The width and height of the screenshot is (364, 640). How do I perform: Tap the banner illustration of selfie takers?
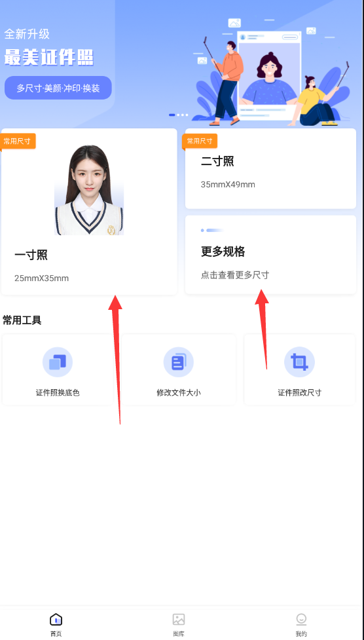tap(272, 71)
